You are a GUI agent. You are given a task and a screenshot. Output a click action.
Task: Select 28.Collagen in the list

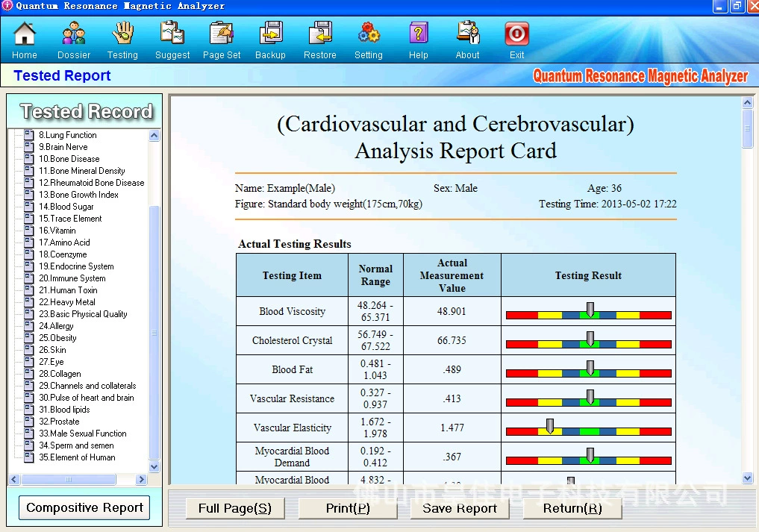point(60,374)
